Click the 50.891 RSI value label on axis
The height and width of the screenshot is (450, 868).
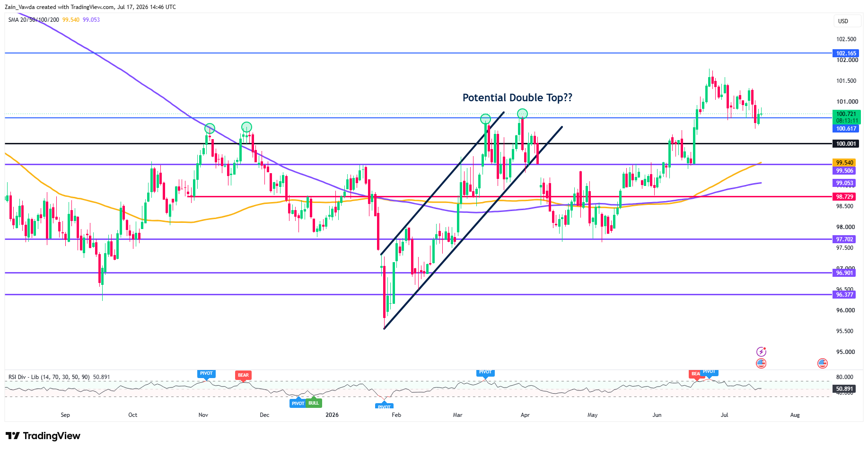844,389
